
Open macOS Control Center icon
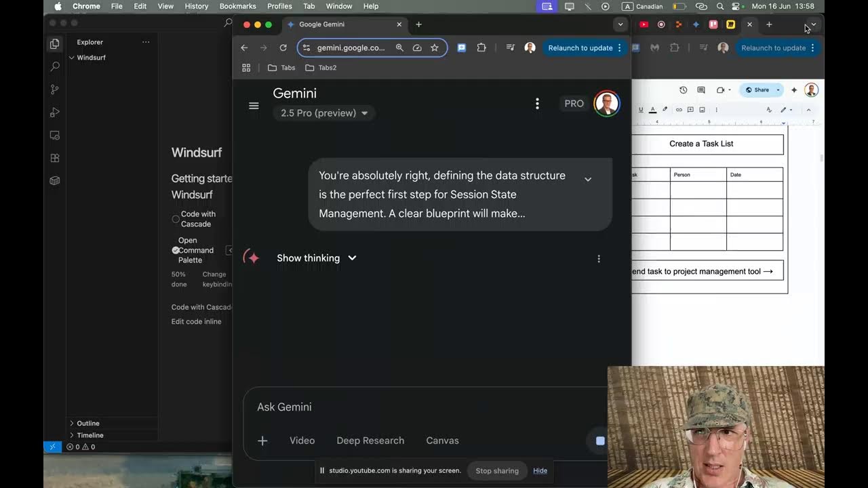(735, 6)
